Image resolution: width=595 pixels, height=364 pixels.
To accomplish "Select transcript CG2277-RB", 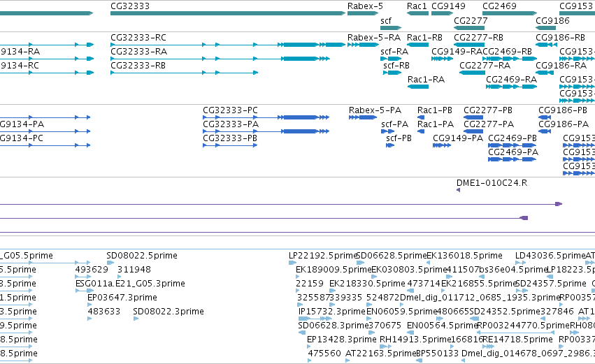I will 478,38.
